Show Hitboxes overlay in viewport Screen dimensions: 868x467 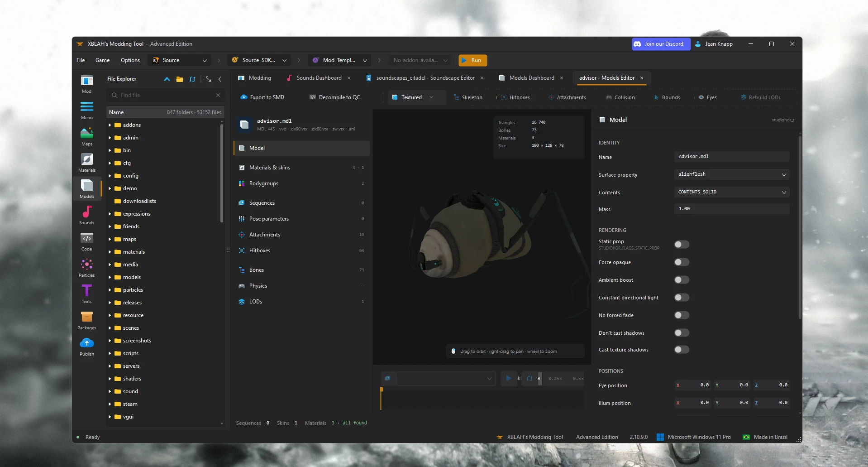click(x=515, y=97)
